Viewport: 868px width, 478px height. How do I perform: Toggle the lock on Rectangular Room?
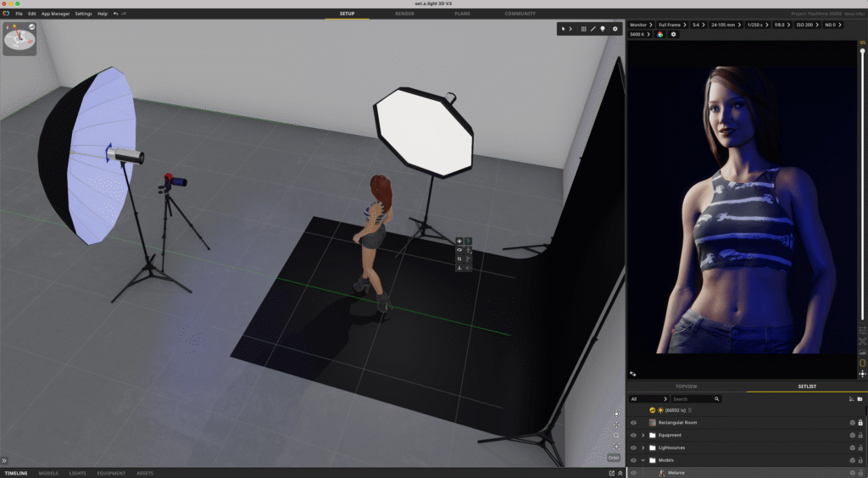click(x=860, y=422)
